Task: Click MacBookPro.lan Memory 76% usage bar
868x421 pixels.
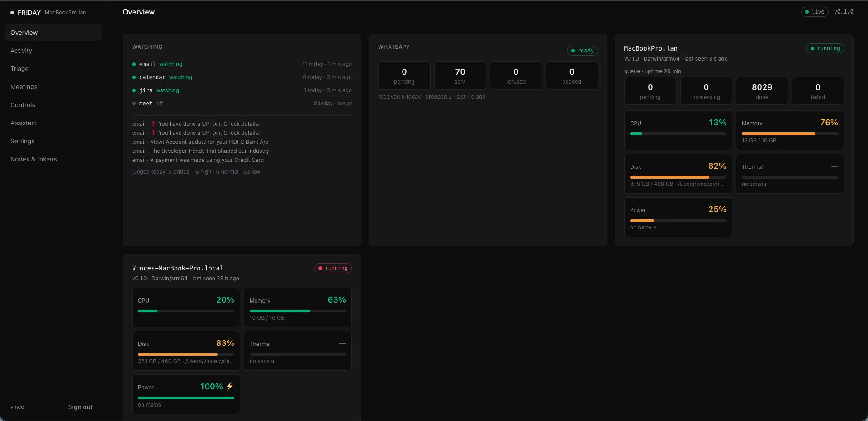Action: click(790, 134)
